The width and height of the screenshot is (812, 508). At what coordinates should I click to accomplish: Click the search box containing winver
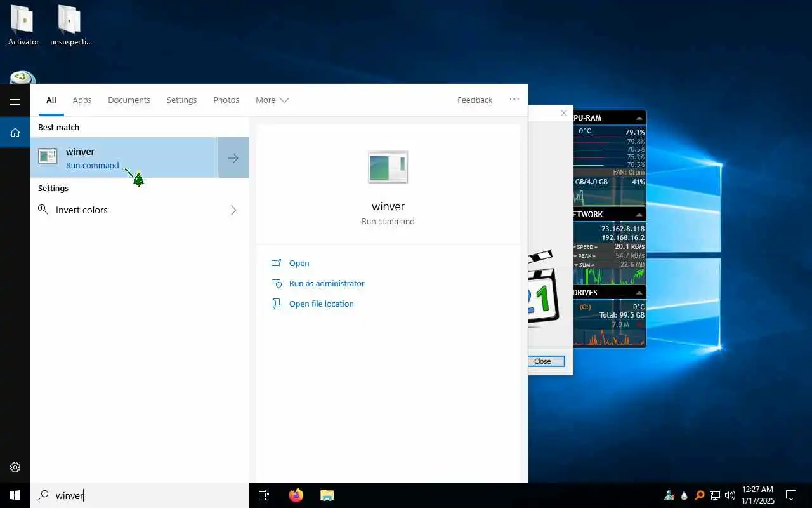coord(140,495)
